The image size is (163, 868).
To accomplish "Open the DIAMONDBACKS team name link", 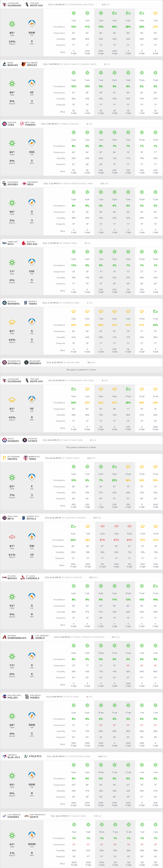I will [17, 638].
